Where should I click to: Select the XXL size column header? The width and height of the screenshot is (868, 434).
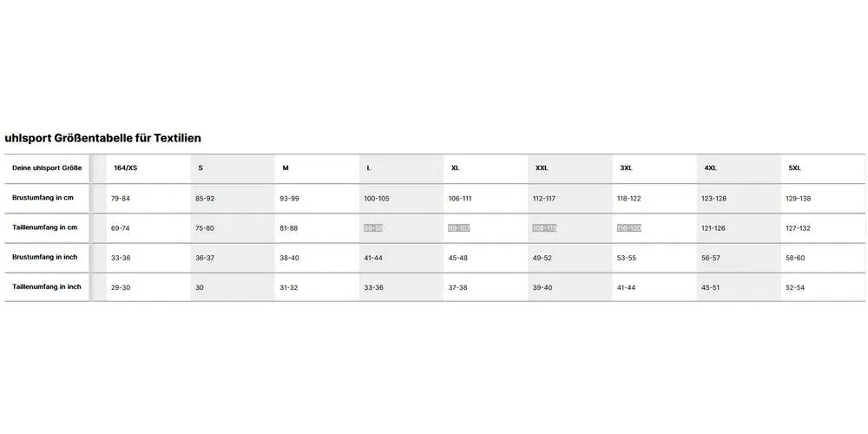point(542,168)
